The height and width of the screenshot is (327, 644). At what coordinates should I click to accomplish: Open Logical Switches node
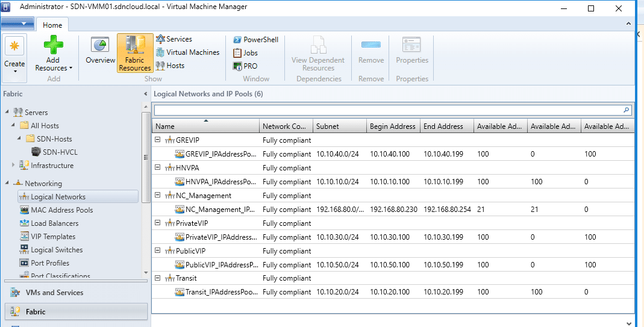51,250
